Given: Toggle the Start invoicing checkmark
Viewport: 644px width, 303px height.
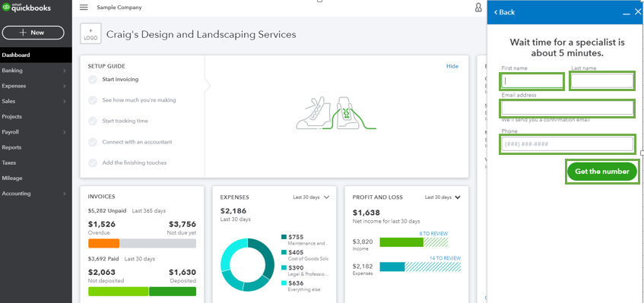Looking at the screenshot, I should (x=93, y=80).
